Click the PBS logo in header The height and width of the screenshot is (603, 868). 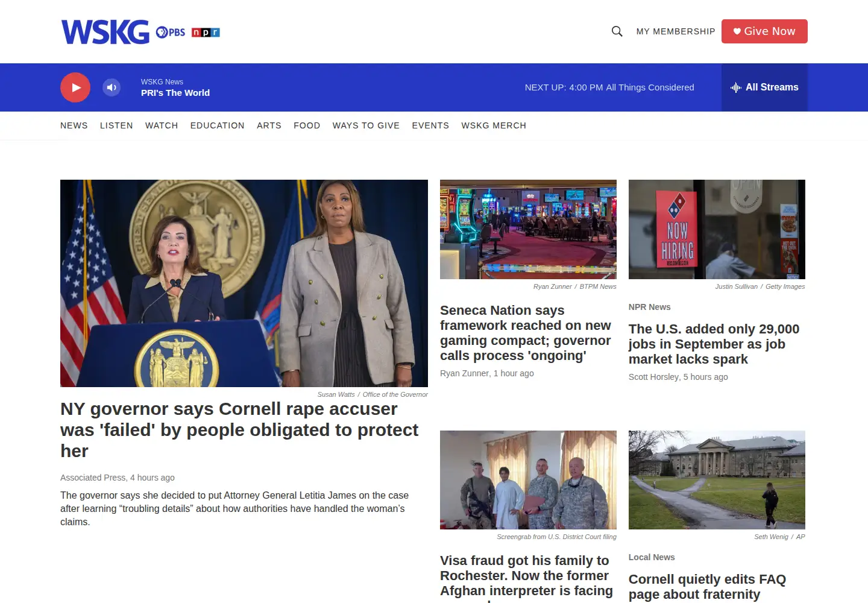point(171,32)
